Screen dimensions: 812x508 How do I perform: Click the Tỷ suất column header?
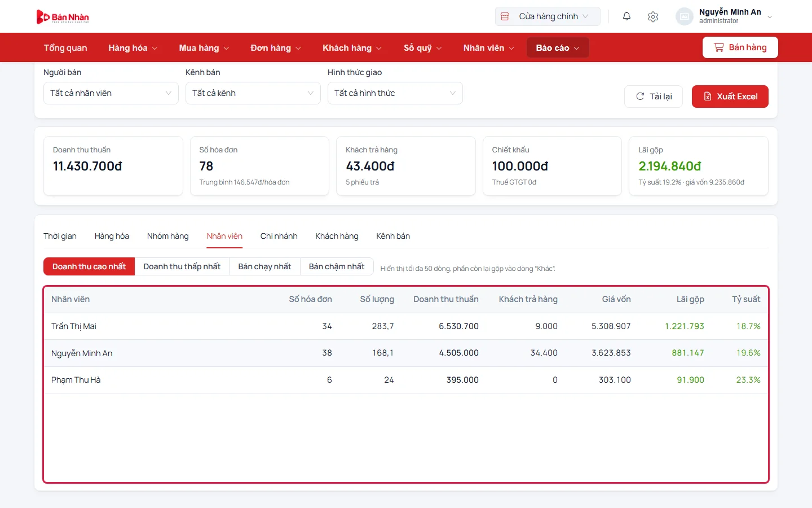[x=746, y=299]
